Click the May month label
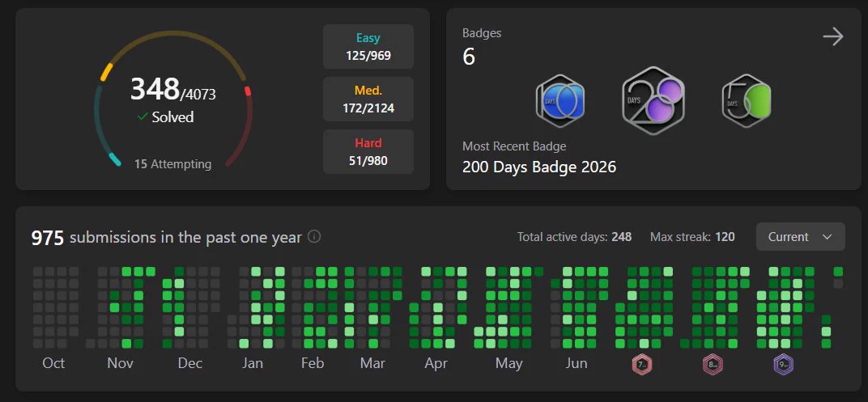The height and width of the screenshot is (402, 868). (x=508, y=363)
